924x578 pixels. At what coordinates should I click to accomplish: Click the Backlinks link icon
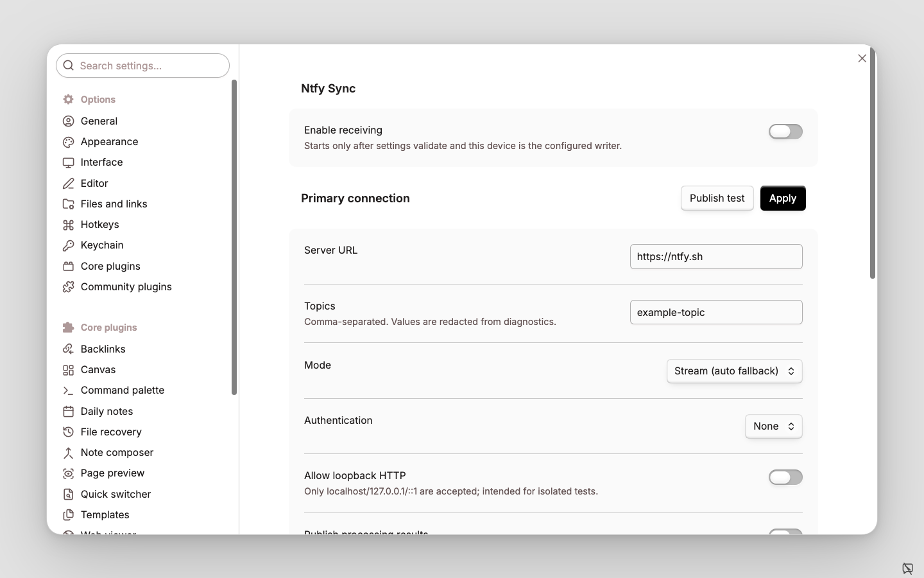69,349
